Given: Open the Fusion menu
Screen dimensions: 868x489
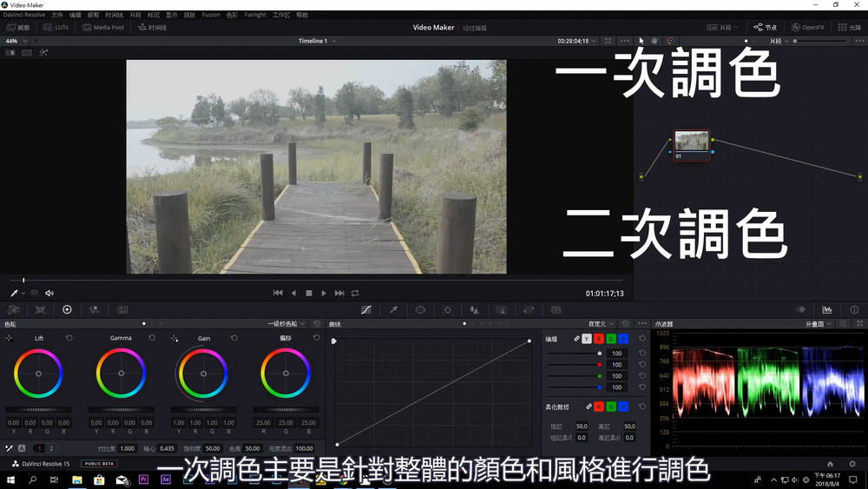Looking at the screenshot, I should tap(210, 15).
